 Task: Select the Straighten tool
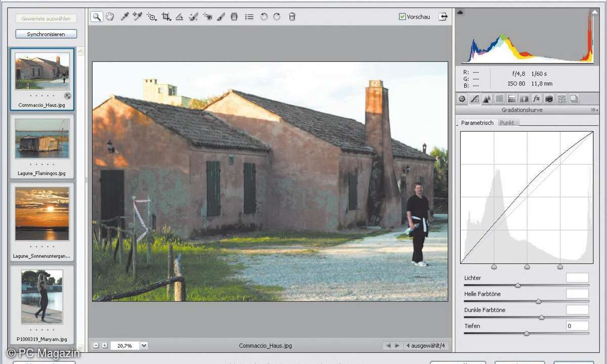[x=180, y=17]
